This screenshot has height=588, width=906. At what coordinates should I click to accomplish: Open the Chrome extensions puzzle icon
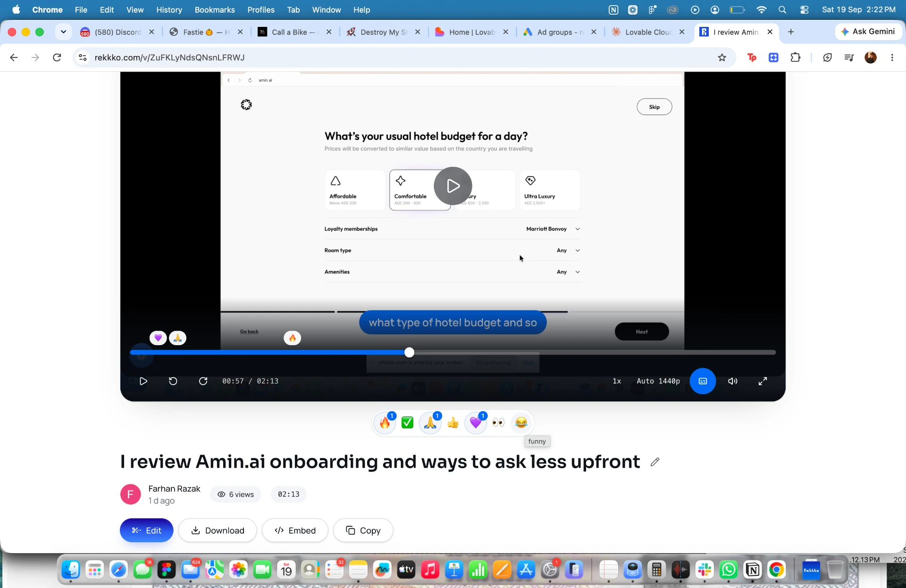[796, 58]
